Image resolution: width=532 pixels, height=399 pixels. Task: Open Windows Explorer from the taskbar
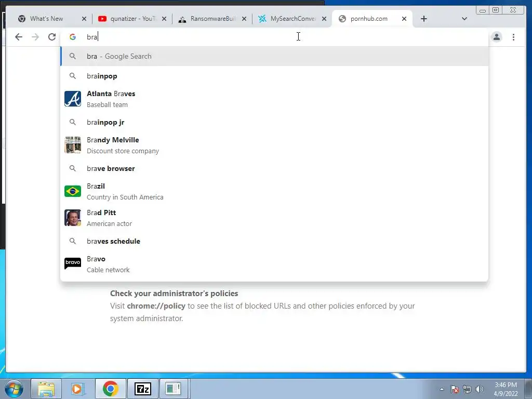coord(46,389)
